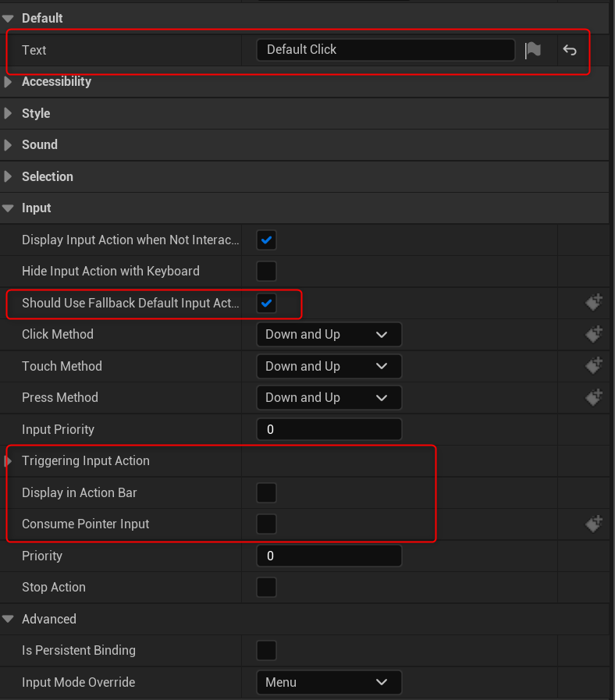This screenshot has width=615, height=700.
Task: Expand the Style section
Action: point(8,113)
